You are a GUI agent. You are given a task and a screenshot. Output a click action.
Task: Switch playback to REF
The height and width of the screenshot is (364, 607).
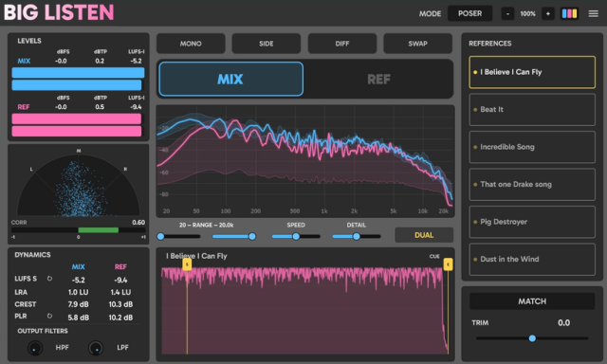(378, 79)
